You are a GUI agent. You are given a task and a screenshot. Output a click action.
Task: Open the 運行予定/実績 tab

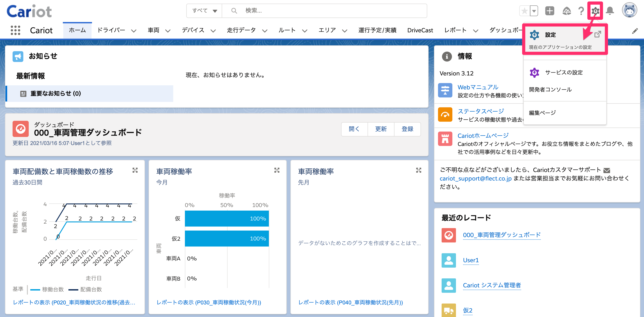[377, 30]
